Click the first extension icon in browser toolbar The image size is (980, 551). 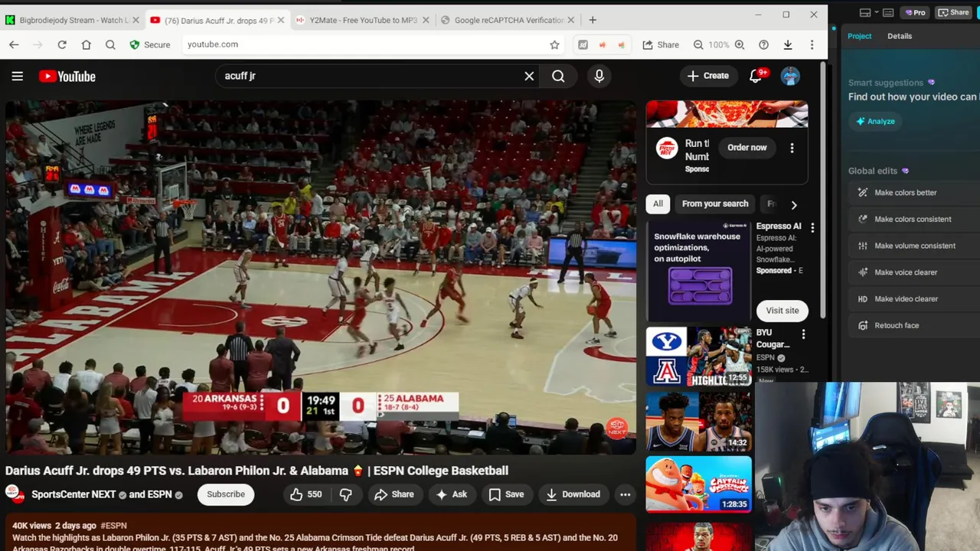coord(583,44)
